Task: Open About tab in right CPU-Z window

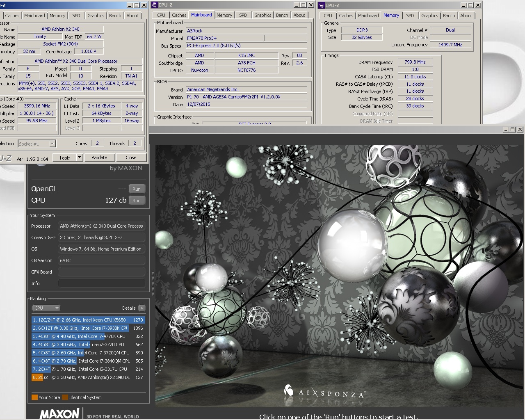Action: pyautogui.click(x=466, y=16)
